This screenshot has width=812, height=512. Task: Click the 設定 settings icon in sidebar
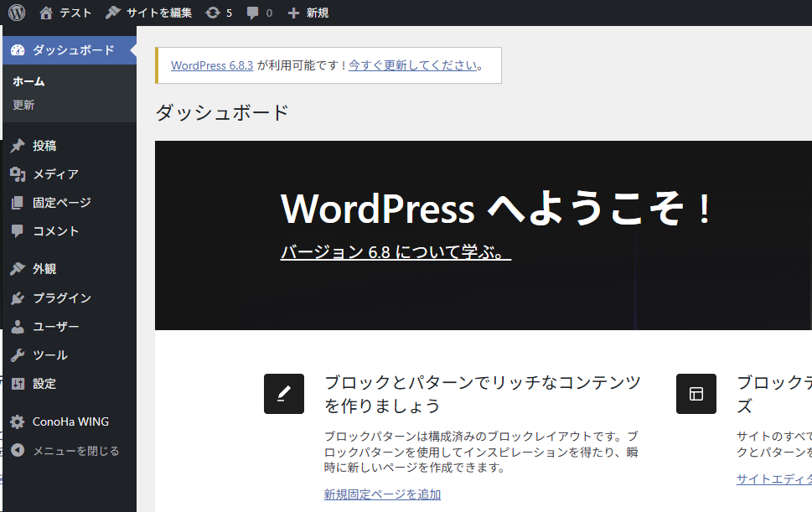(x=18, y=384)
